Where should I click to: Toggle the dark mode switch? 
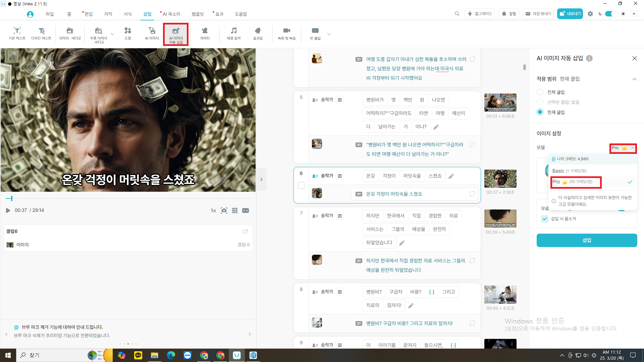[x=611, y=14]
